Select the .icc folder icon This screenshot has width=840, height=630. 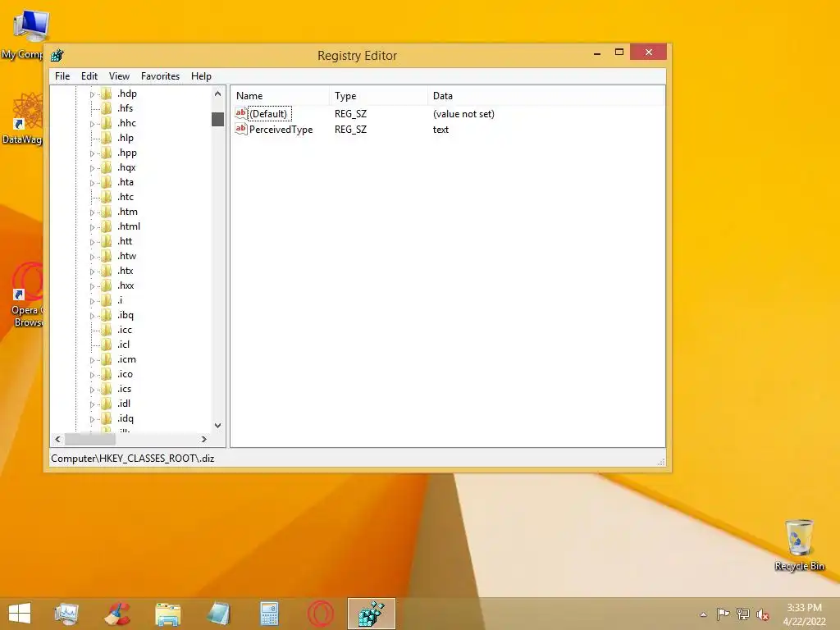tap(107, 330)
